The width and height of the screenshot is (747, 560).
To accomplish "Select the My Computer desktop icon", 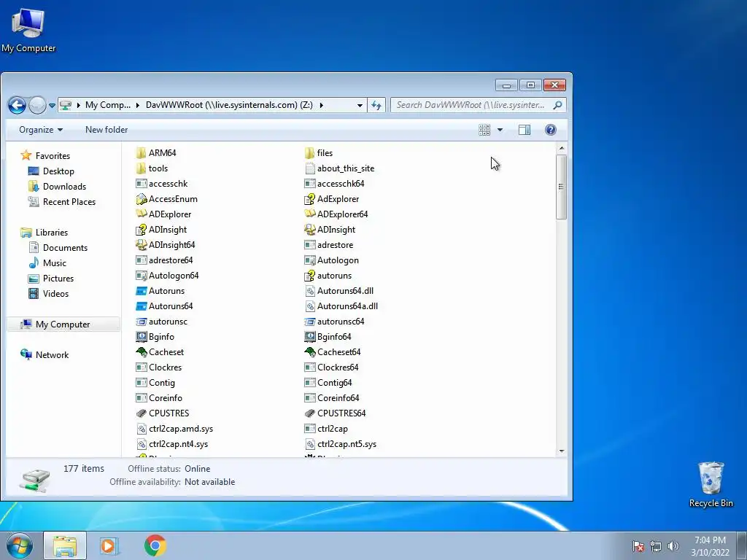I will [28, 30].
